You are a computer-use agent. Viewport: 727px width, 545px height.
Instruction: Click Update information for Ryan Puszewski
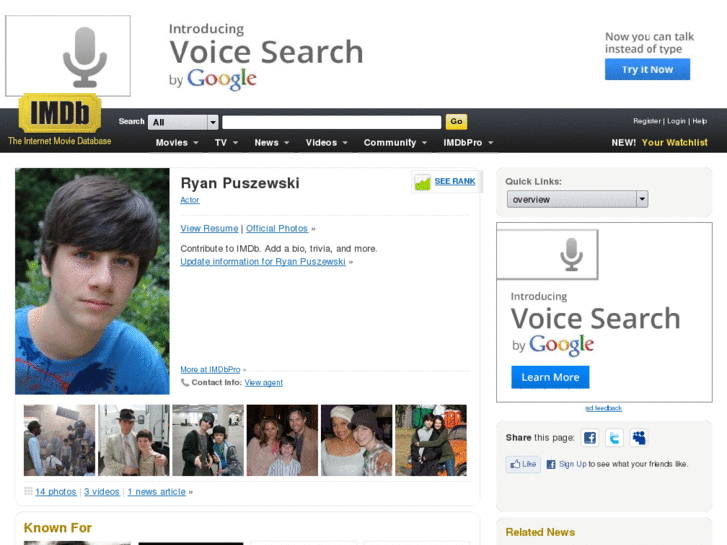263,262
